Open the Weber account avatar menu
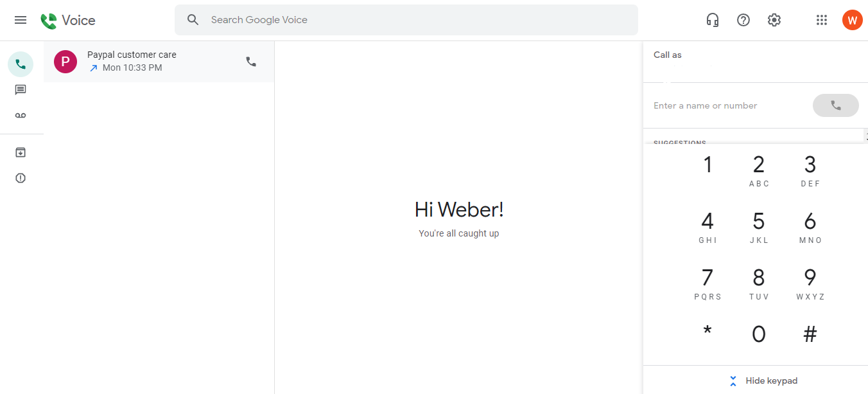868x394 pixels. [x=852, y=20]
